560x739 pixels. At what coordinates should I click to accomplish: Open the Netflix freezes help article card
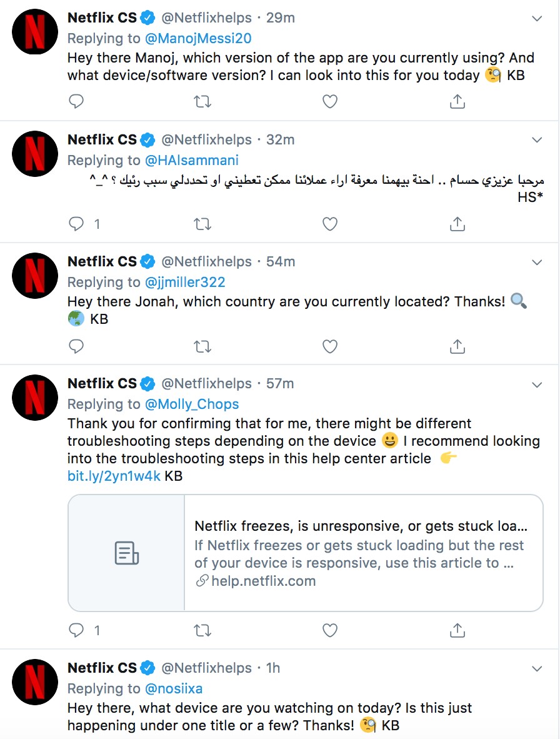click(305, 553)
